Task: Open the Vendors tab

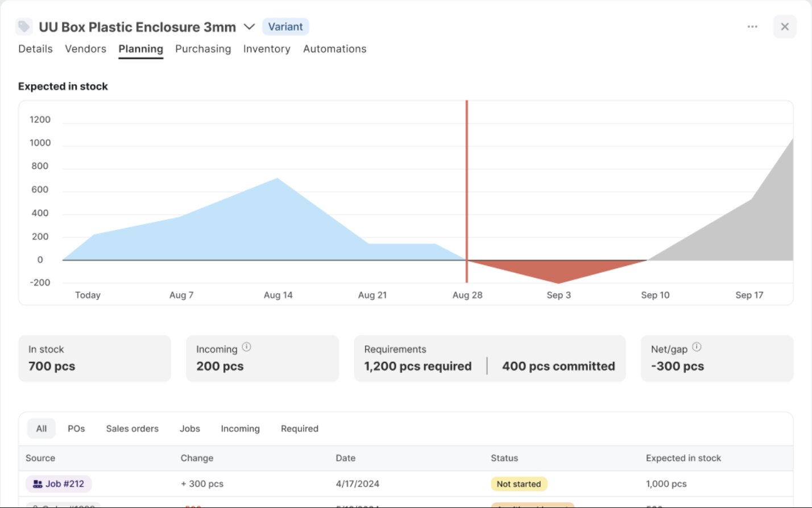Action: coord(85,49)
